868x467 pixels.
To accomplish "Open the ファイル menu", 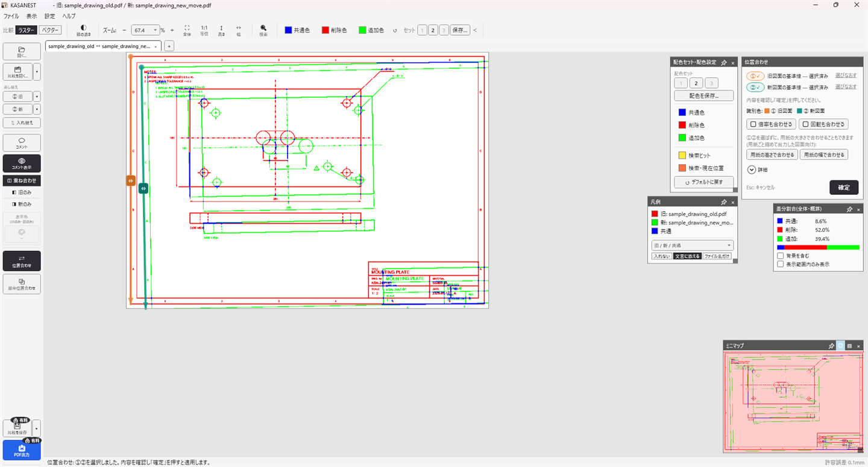I will [x=11, y=16].
